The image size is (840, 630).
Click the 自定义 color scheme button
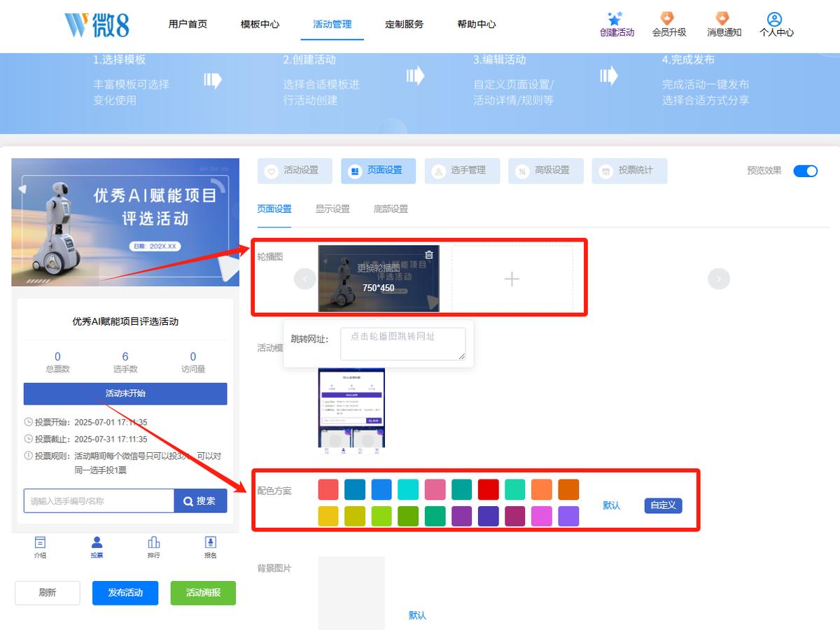point(663,505)
